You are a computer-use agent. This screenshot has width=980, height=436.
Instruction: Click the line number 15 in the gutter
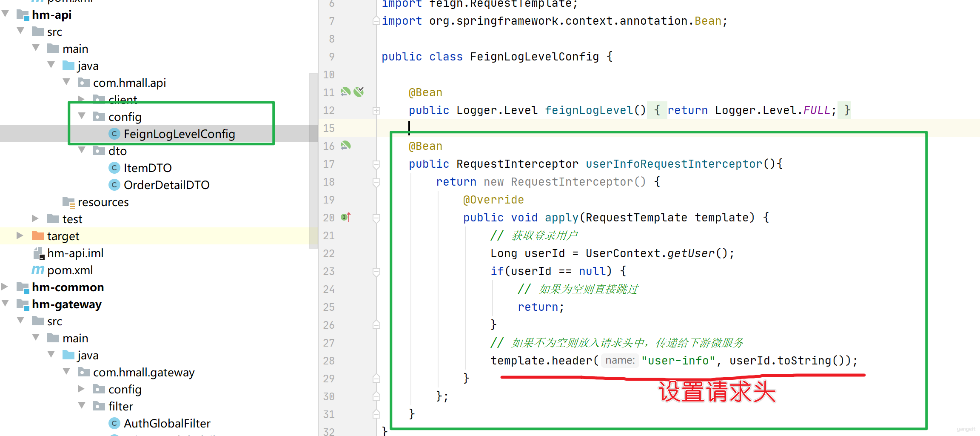point(329,128)
